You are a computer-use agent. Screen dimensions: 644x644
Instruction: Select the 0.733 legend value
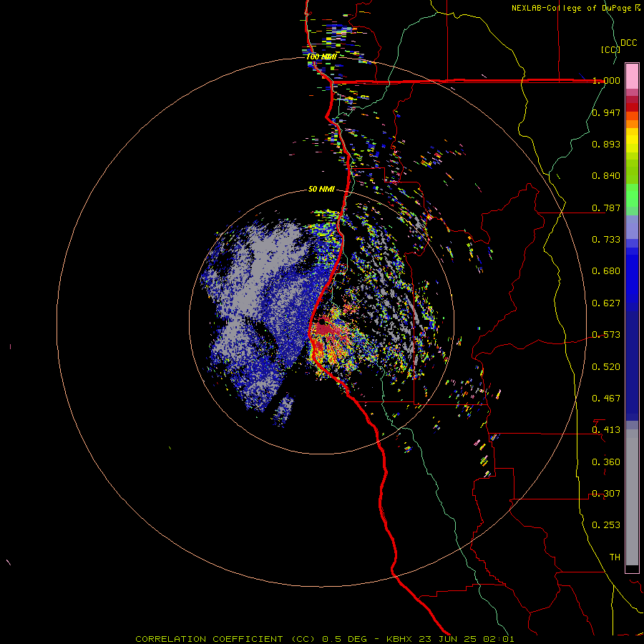pyautogui.click(x=606, y=240)
